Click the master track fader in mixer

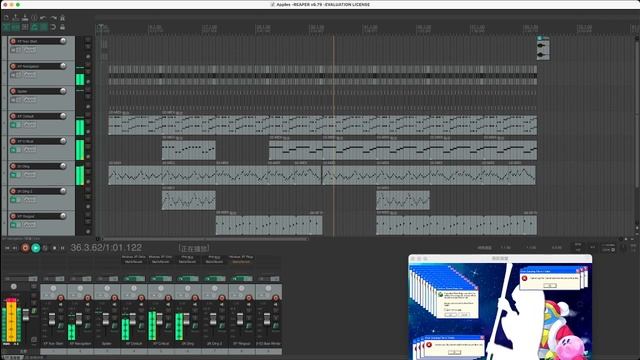pos(26,315)
